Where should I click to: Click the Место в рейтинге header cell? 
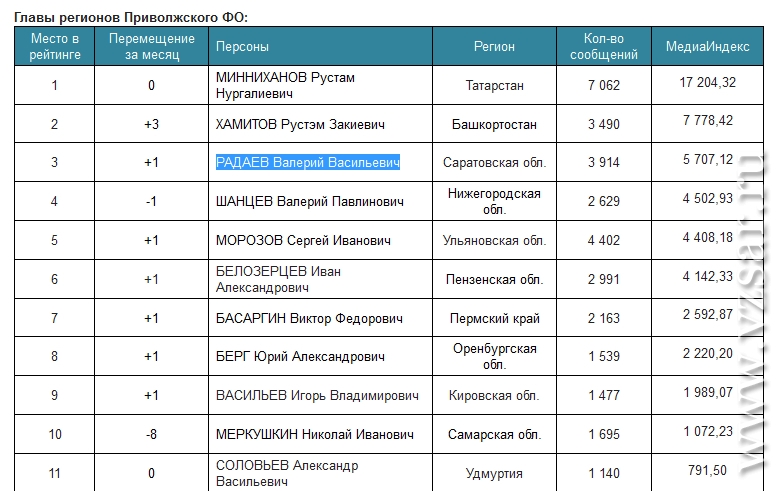[x=55, y=46]
